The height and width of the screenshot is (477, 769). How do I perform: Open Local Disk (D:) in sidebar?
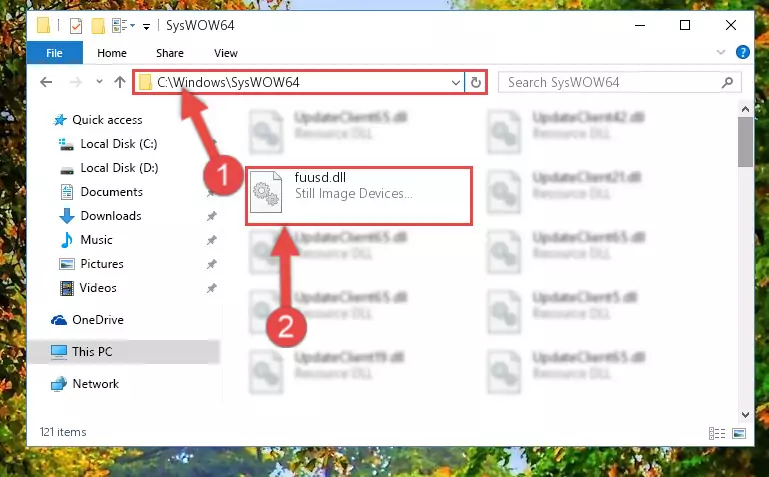coord(119,168)
